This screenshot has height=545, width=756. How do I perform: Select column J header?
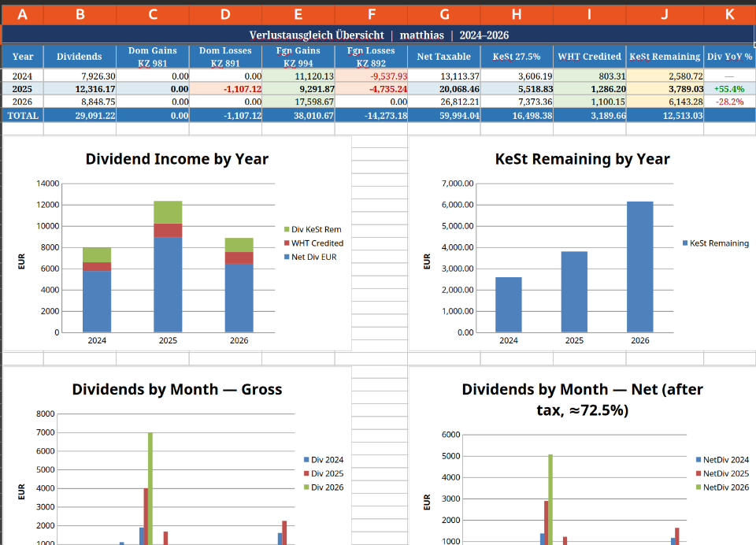(665, 14)
